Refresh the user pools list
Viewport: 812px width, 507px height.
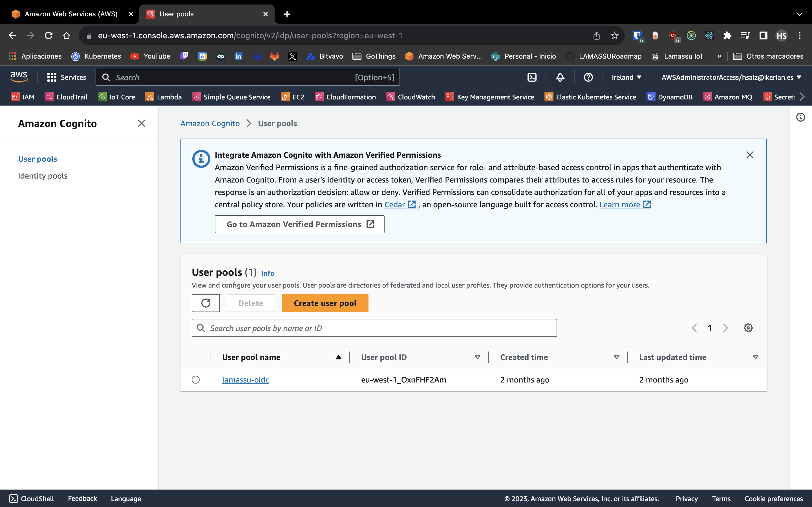206,303
